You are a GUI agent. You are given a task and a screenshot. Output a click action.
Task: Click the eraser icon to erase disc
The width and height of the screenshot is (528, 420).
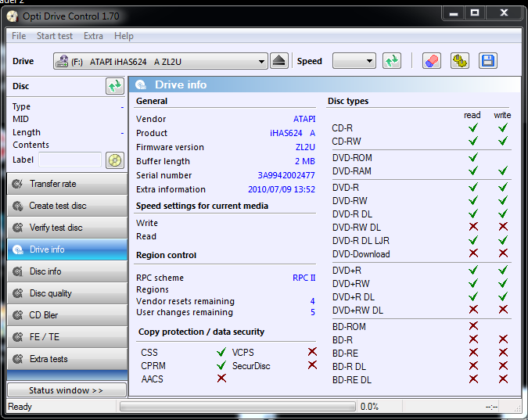point(431,61)
